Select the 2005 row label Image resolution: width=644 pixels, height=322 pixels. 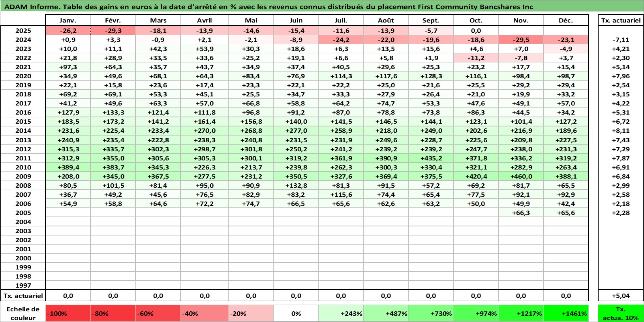(23, 213)
